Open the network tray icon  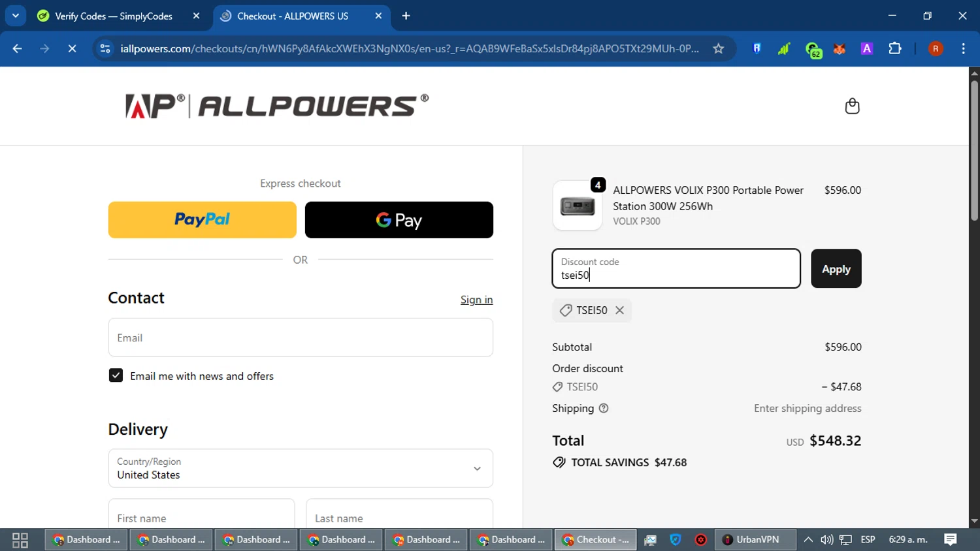point(846,540)
